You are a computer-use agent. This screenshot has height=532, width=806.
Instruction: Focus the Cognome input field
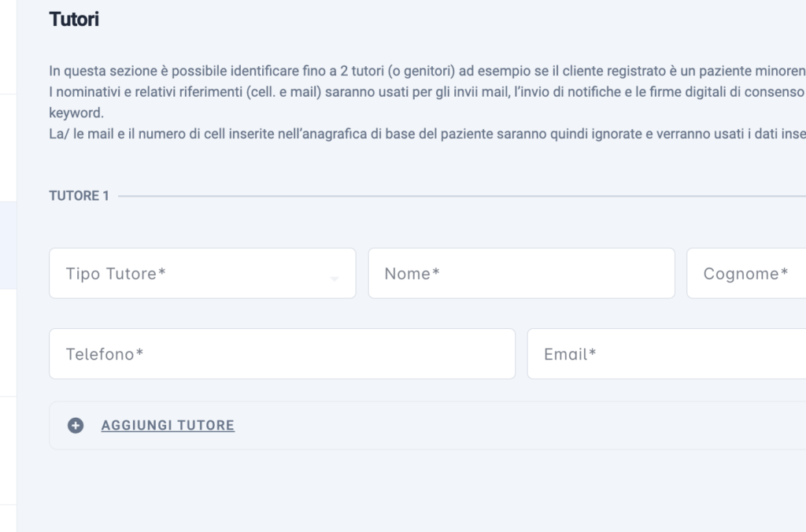746,273
